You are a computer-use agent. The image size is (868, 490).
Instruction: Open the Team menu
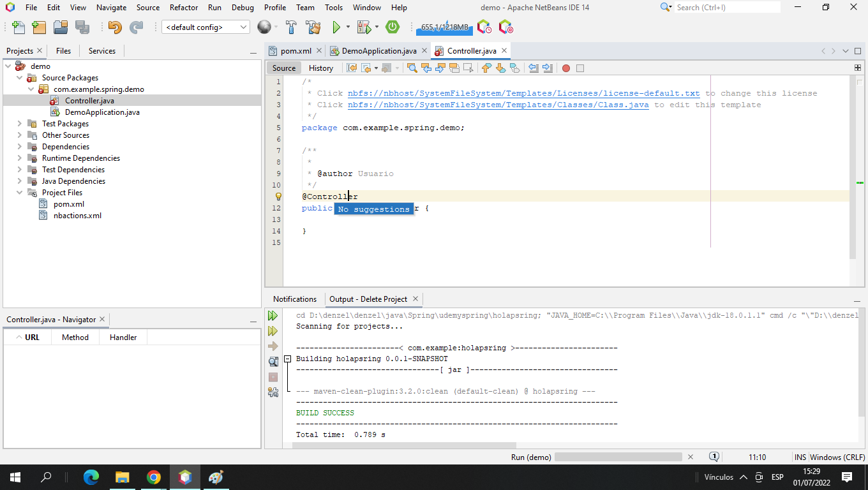(x=305, y=8)
